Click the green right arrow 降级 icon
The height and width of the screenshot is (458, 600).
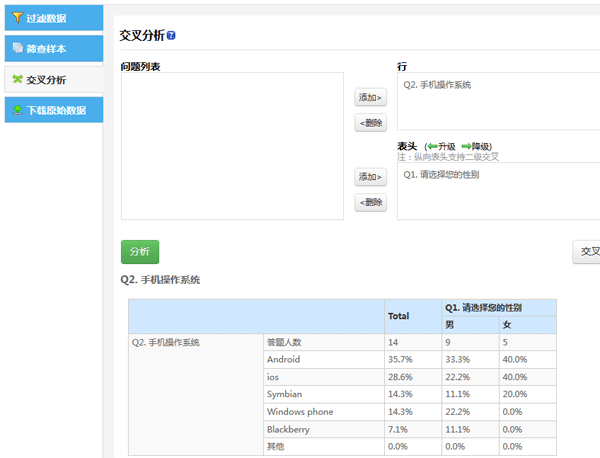click(466, 146)
